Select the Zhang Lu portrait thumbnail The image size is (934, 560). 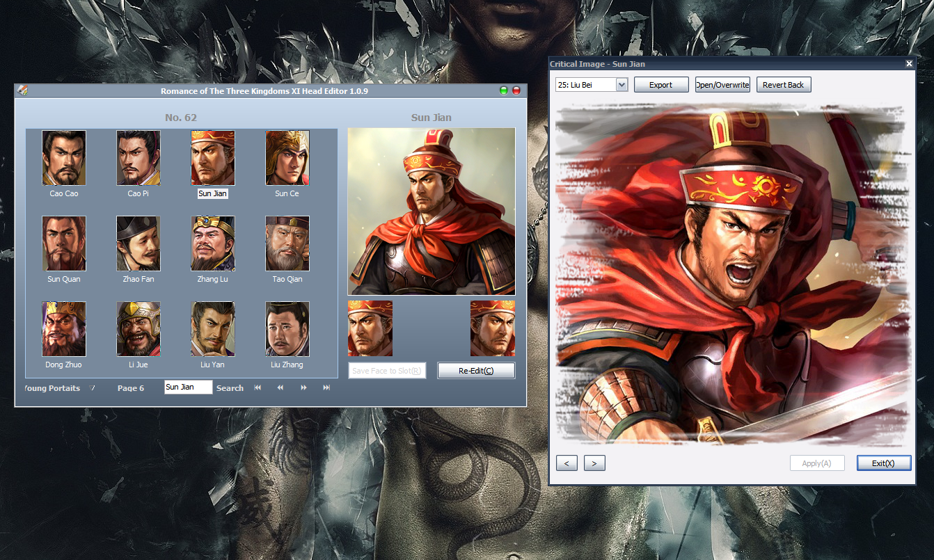(x=213, y=243)
